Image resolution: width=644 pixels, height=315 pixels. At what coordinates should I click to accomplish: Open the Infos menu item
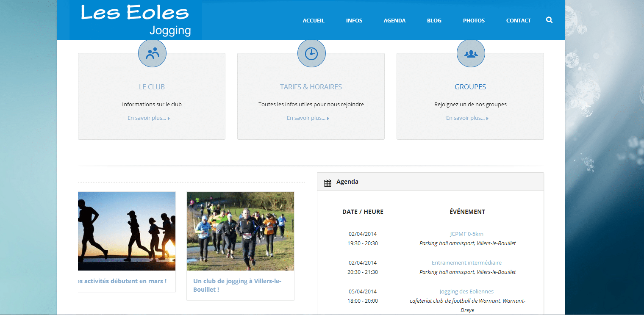(x=354, y=20)
